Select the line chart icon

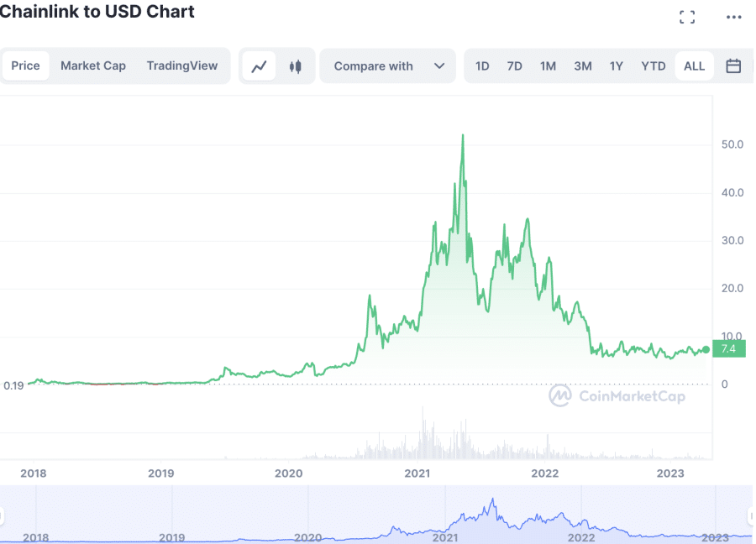click(259, 65)
